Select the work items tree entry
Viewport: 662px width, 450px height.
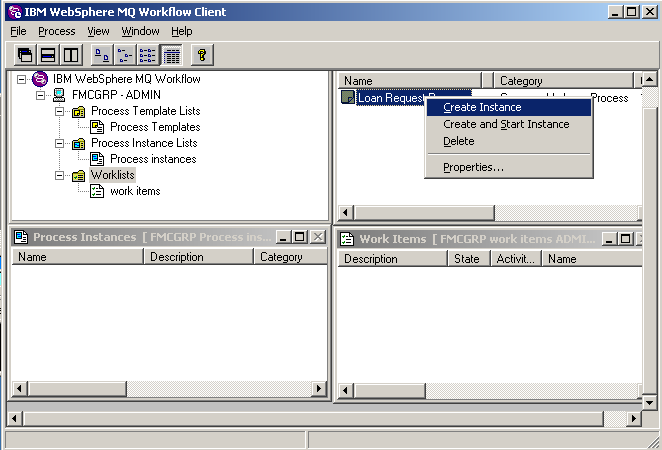(x=135, y=191)
